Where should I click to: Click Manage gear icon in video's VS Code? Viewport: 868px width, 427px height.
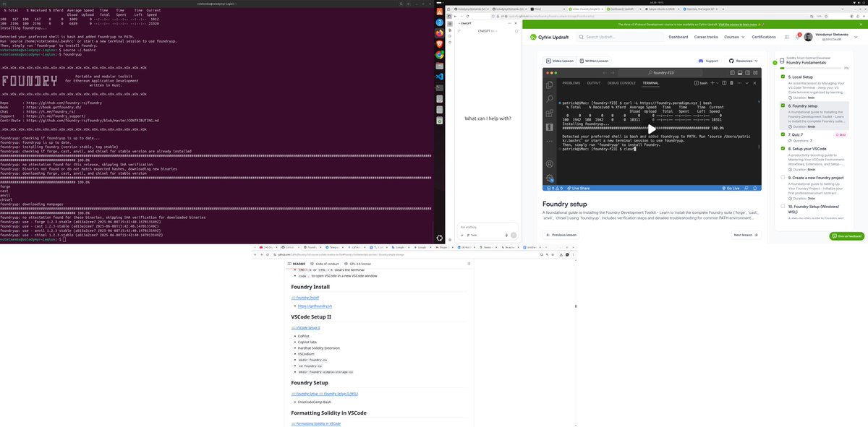[x=550, y=177]
